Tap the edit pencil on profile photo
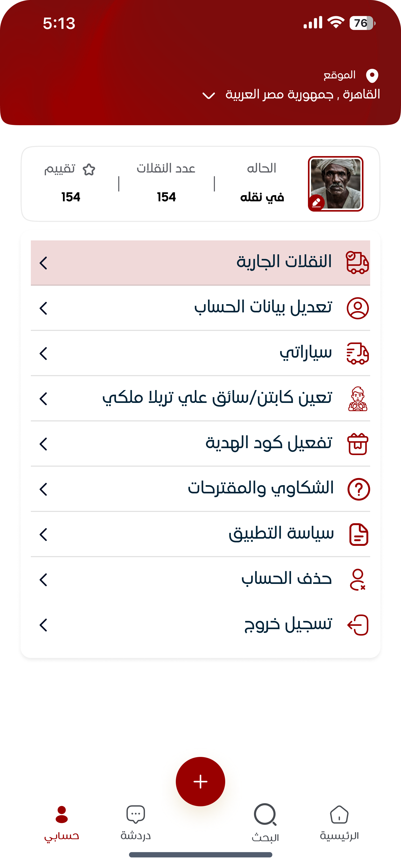 316,203
